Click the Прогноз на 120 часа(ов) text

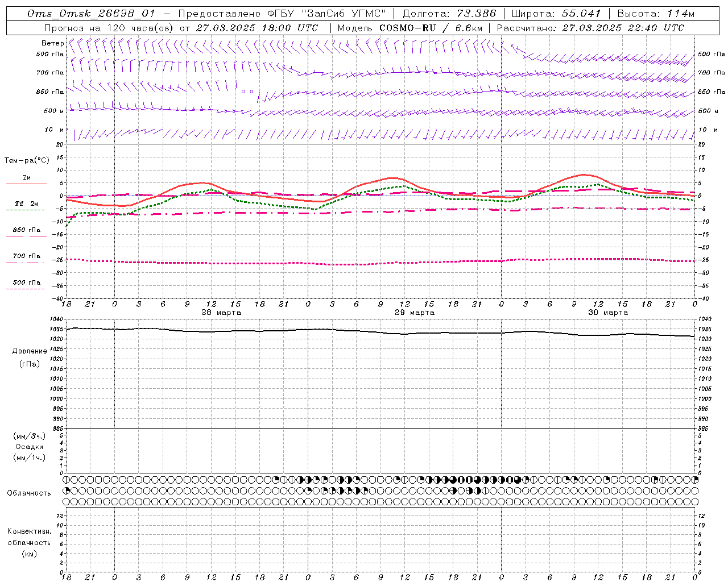click(109, 27)
